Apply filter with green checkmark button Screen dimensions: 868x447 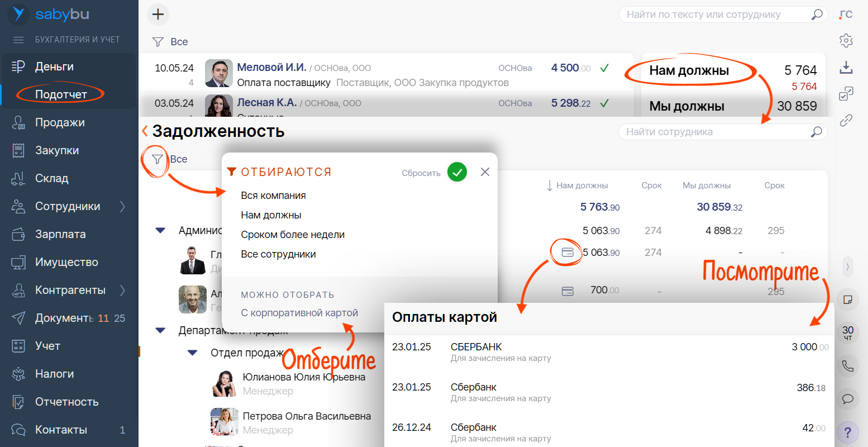pos(457,172)
